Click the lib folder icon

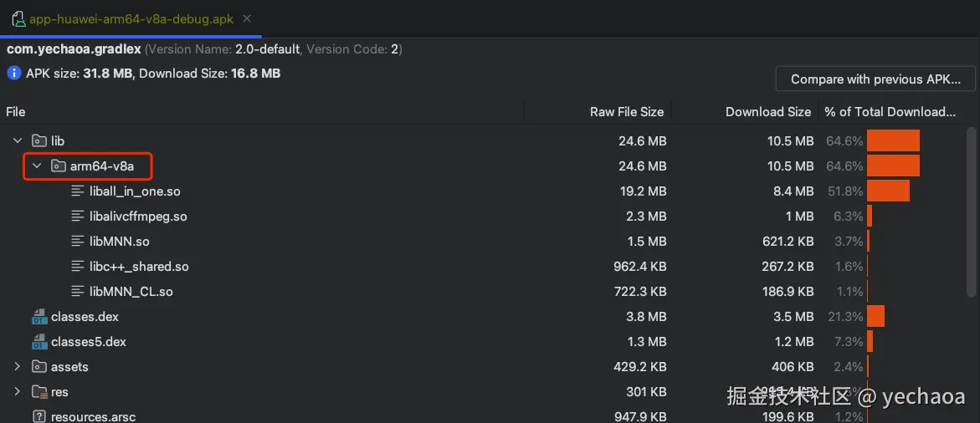[39, 141]
